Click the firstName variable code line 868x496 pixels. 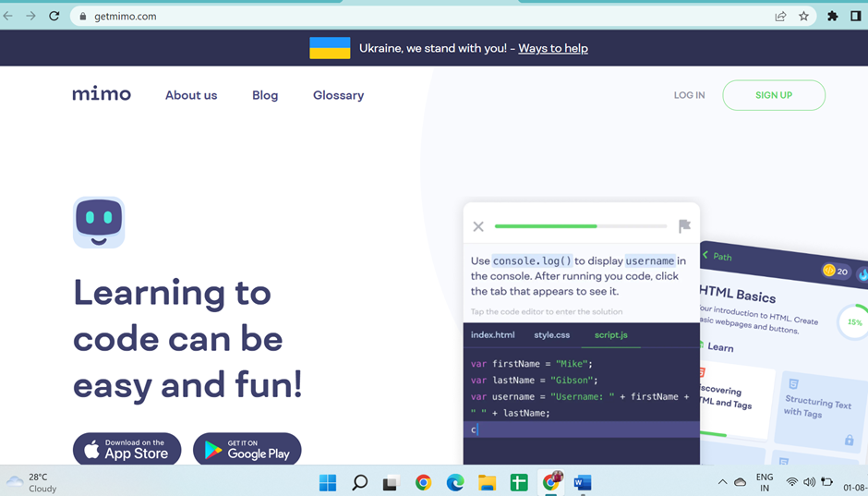pos(532,364)
